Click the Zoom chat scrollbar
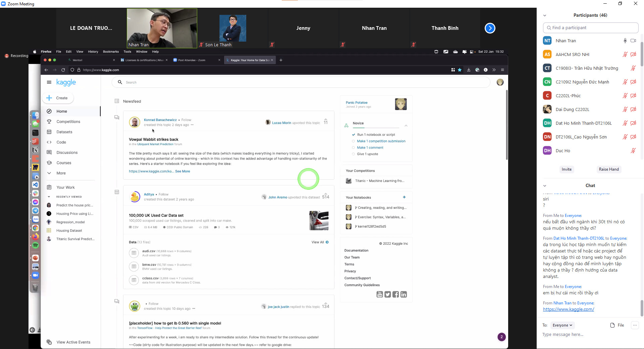This screenshot has height=349, width=644. coord(641,308)
